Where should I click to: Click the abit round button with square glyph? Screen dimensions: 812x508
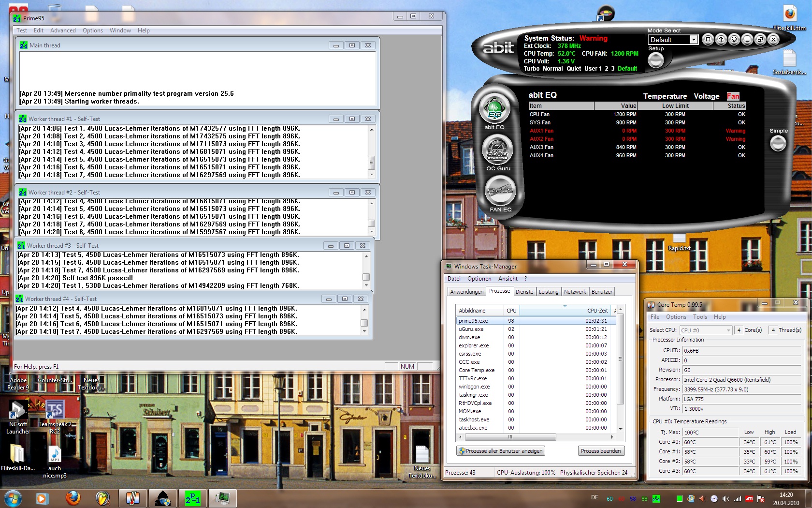[708, 39]
